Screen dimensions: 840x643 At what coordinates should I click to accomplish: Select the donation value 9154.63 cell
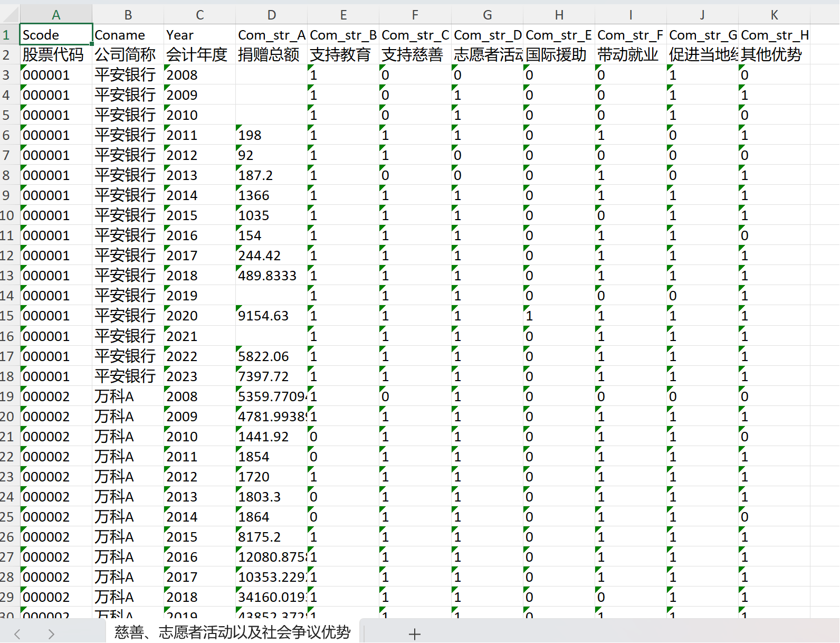pyautogui.click(x=272, y=316)
